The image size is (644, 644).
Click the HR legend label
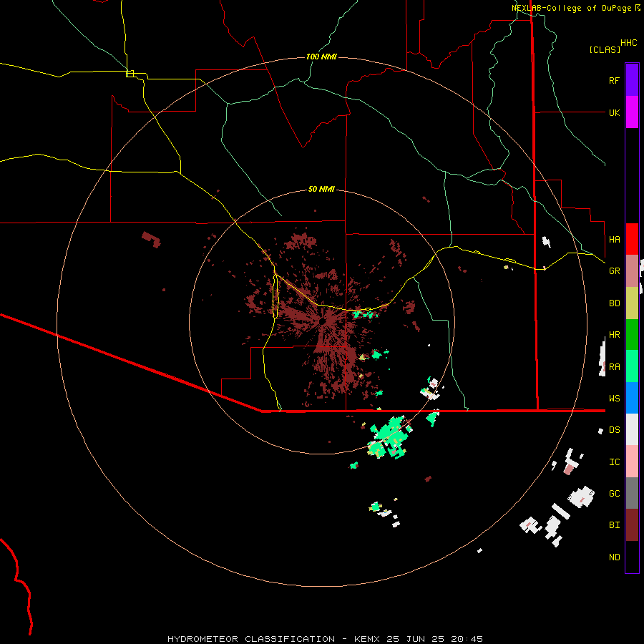tap(614, 335)
